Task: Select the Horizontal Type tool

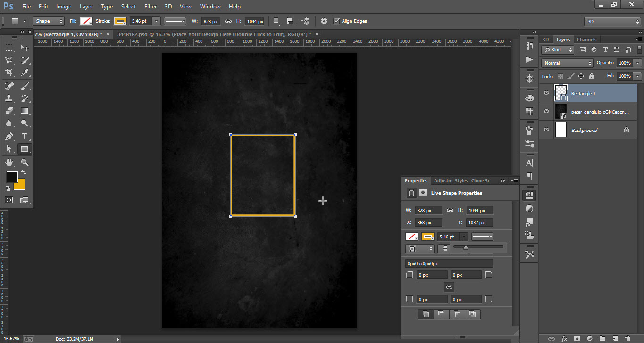Action: tap(24, 137)
